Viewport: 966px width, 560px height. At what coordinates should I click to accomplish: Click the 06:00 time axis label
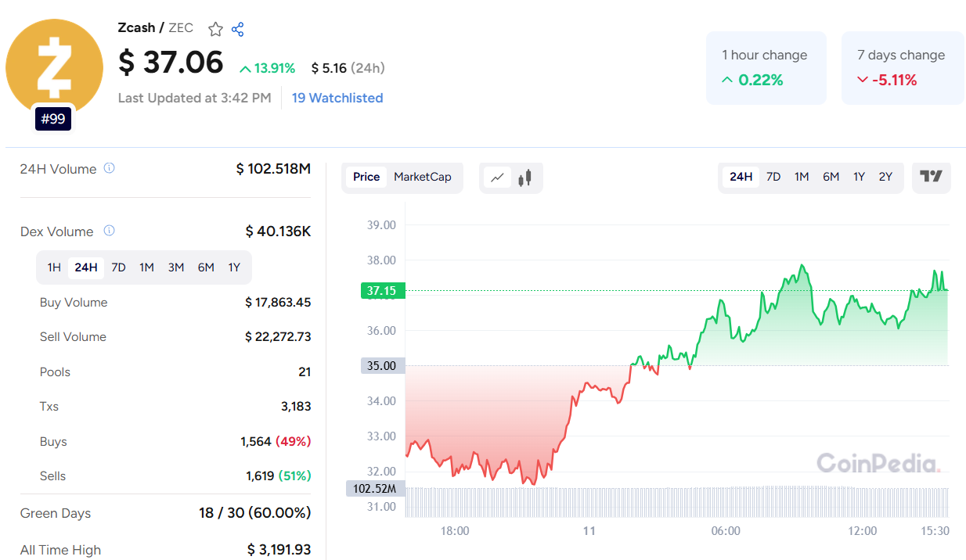point(726,531)
